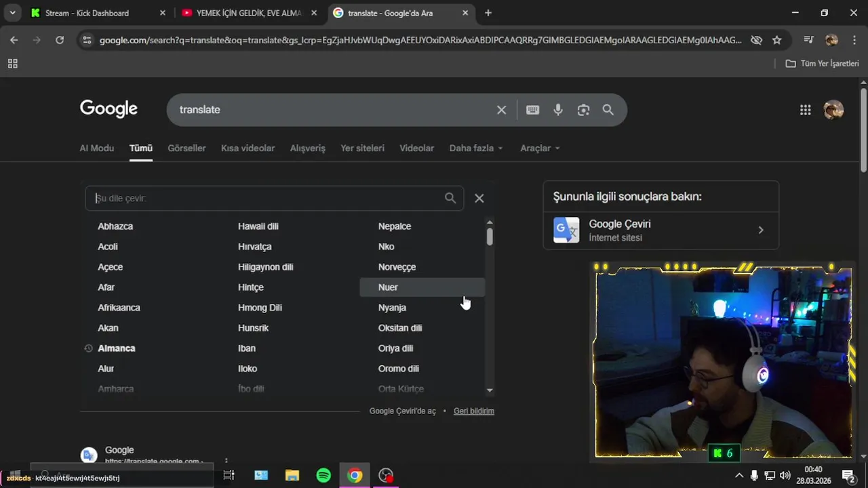Open the notification center icon

click(x=848, y=475)
